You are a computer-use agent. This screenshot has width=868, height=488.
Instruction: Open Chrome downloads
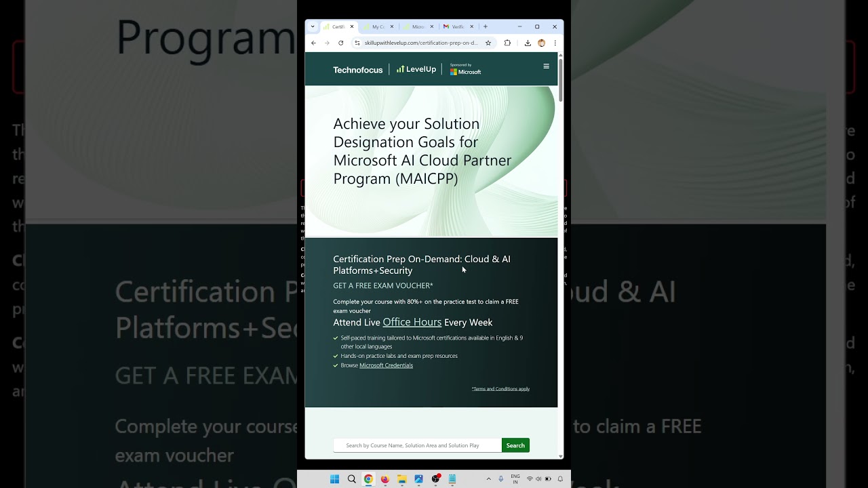click(528, 43)
